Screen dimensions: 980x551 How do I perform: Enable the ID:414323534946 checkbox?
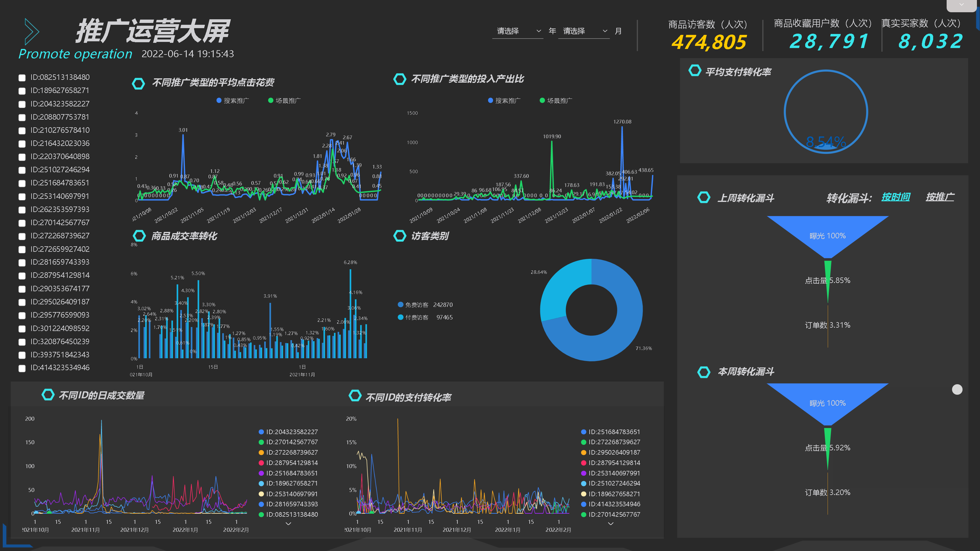[22, 368]
